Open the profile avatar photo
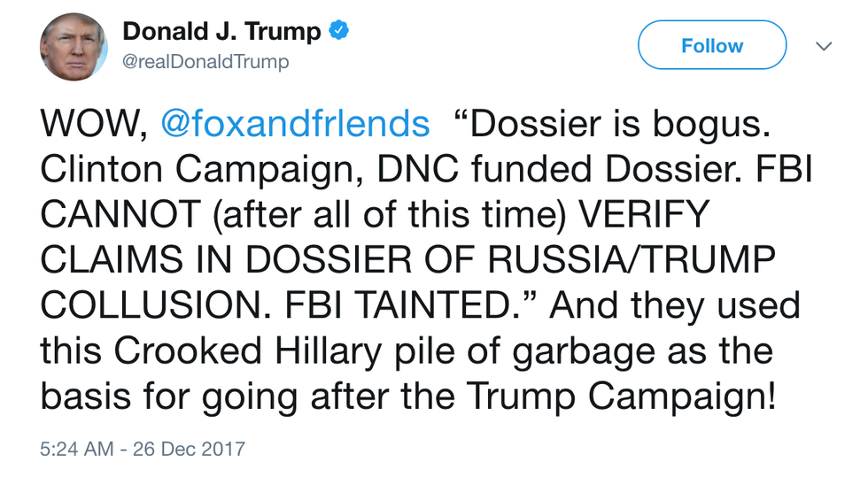Viewport: 868px width, 477px height. tap(66, 46)
